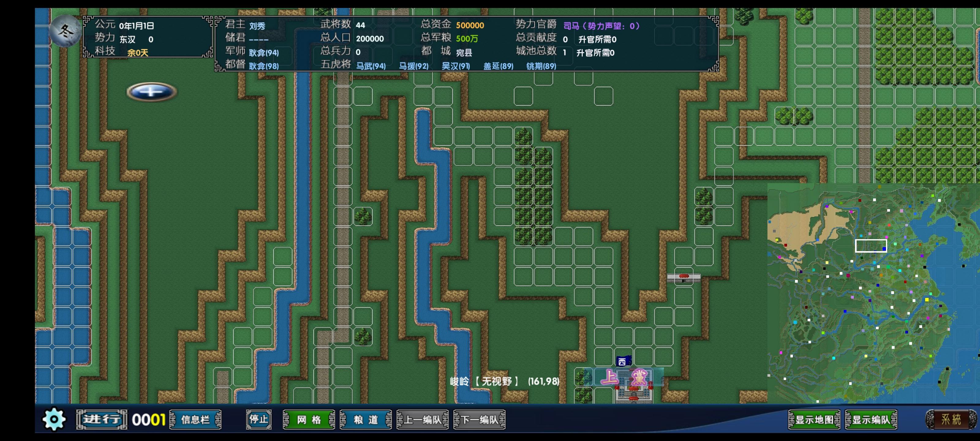Image resolution: width=980 pixels, height=441 pixels.
Task: Click ruler name 刘秀 link
Action: click(x=257, y=26)
